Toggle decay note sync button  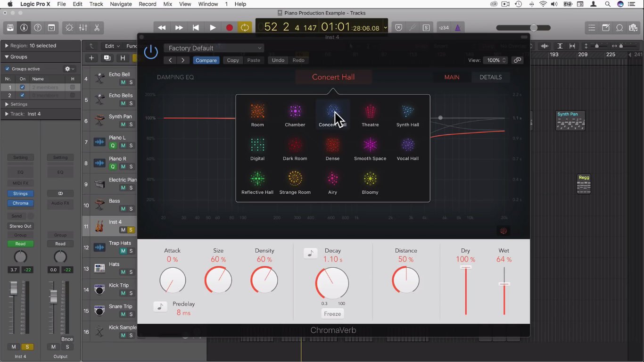[310, 254]
